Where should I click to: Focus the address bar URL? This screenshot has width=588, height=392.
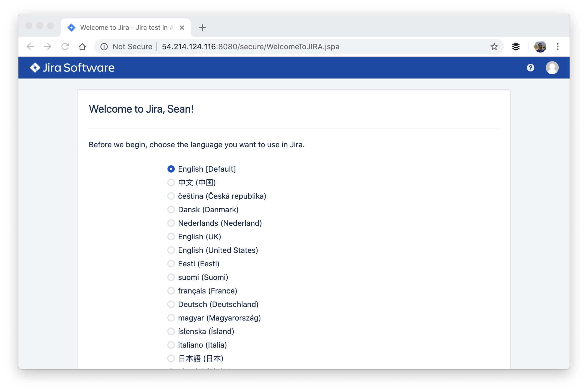point(250,47)
